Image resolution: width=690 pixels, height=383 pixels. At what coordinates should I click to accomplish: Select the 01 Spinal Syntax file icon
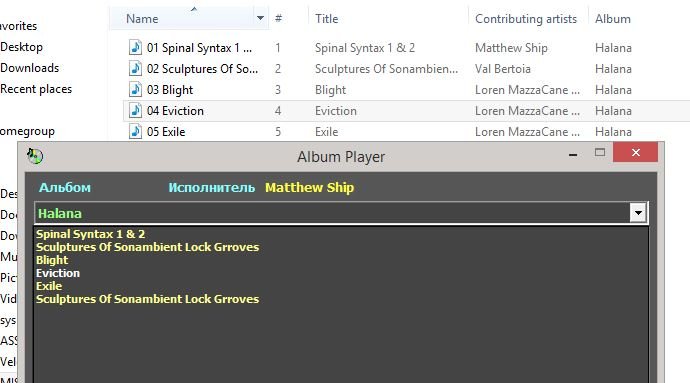135,48
